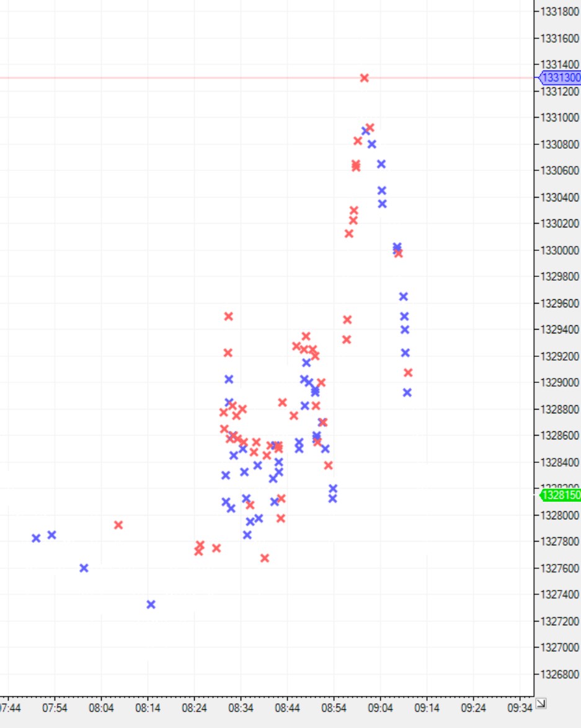
Task: Click the 09:14 time axis label
Action: pyautogui.click(x=427, y=709)
